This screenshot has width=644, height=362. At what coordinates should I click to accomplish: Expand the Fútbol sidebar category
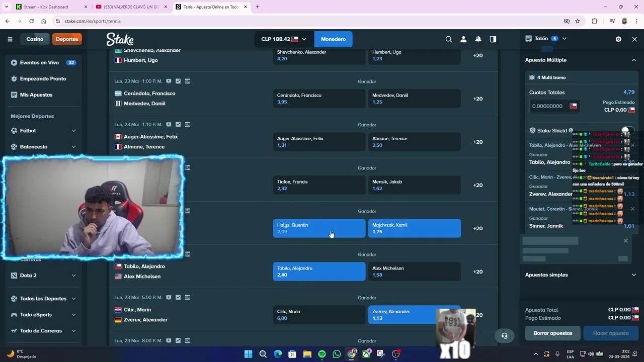[x=73, y=131]
